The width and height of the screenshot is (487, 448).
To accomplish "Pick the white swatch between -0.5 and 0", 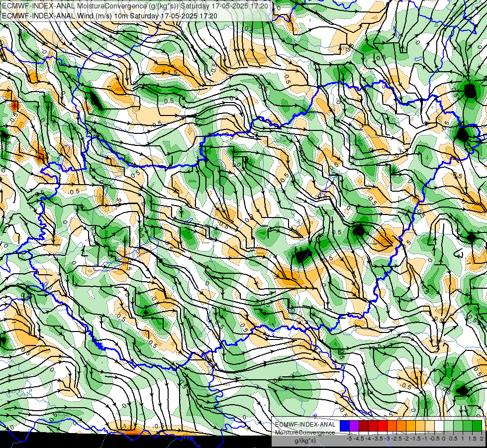I will tap(439, 426).
